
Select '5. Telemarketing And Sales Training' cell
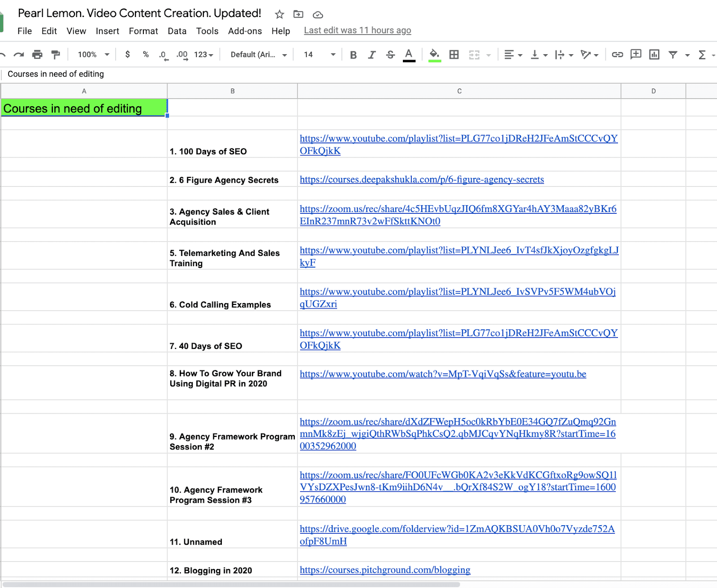232,255
